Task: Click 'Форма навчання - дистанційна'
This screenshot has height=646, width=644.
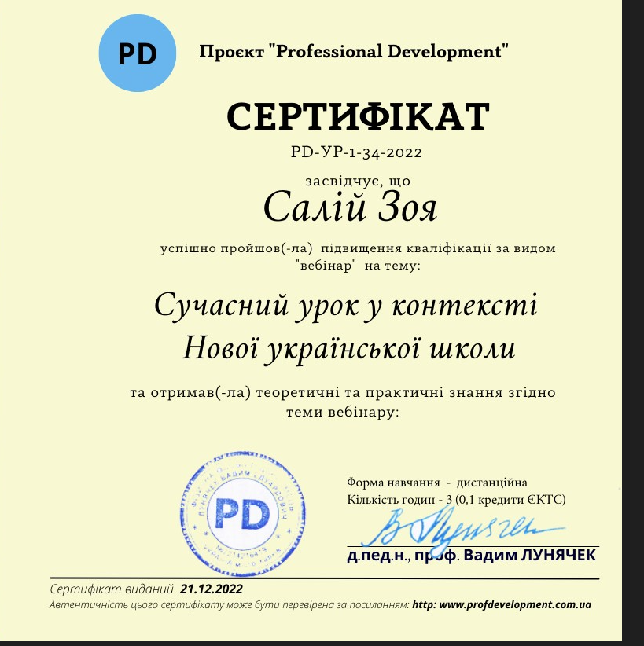Action: tap(436, 483)
